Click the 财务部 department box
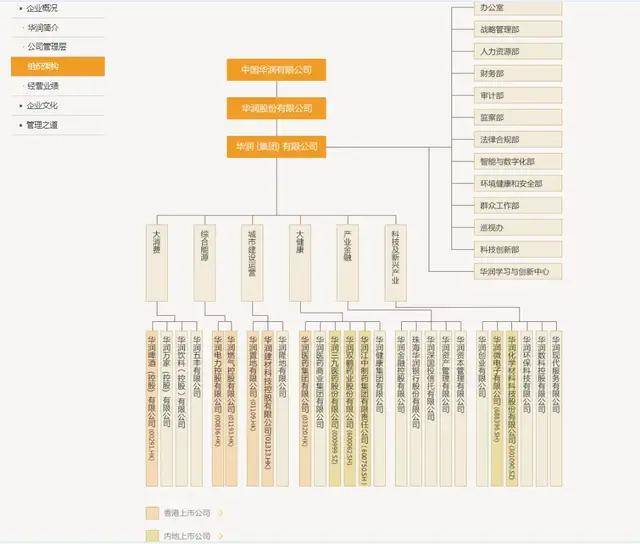This screenshot has height=544, width=640. 518,73
